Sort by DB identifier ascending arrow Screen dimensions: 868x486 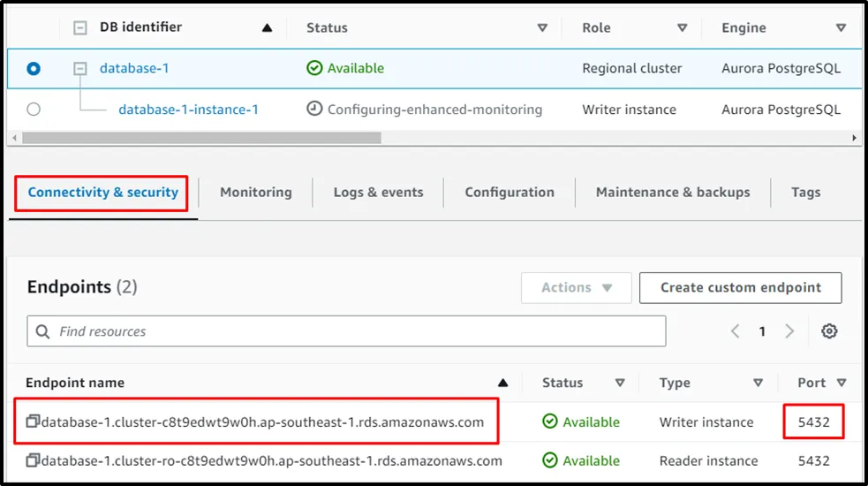click(267, 28)
